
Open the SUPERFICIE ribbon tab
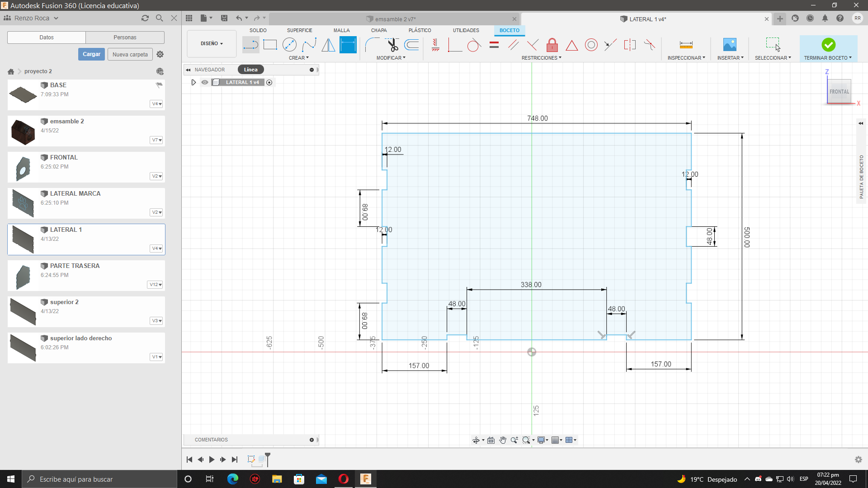[299, 30]
